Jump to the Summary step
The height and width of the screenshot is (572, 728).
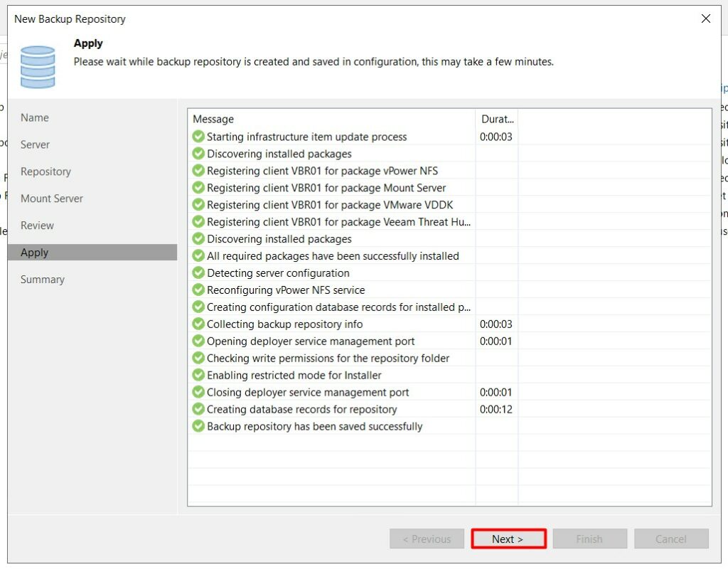click(x=42, y=279)
